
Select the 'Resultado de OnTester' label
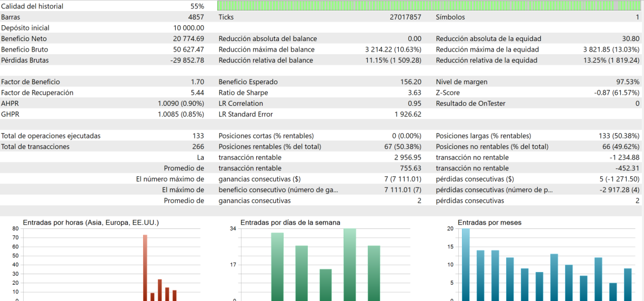[x=471, y=103]
